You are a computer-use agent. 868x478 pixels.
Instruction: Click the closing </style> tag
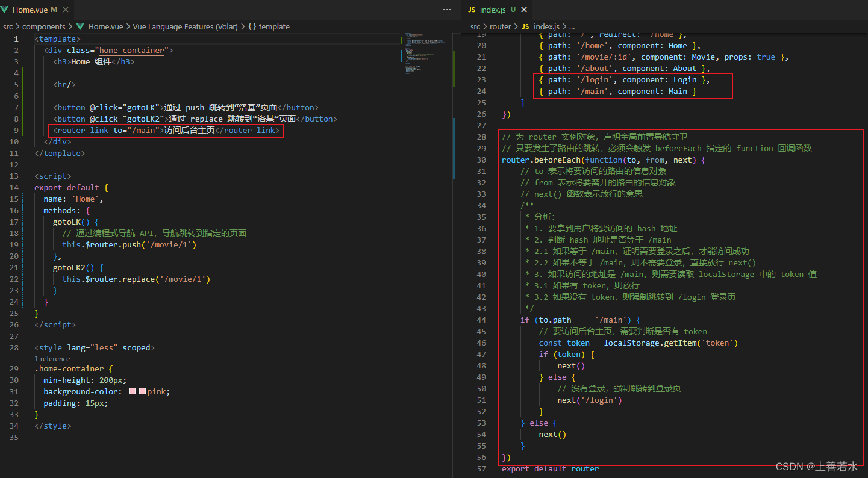click(x=52, y=426)
